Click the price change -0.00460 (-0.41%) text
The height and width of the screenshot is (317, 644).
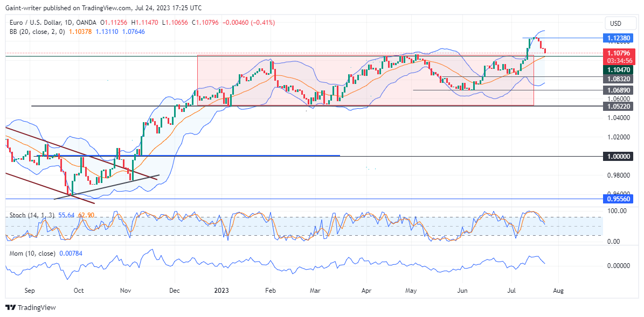pyautogui.click(x=249, y=23)
